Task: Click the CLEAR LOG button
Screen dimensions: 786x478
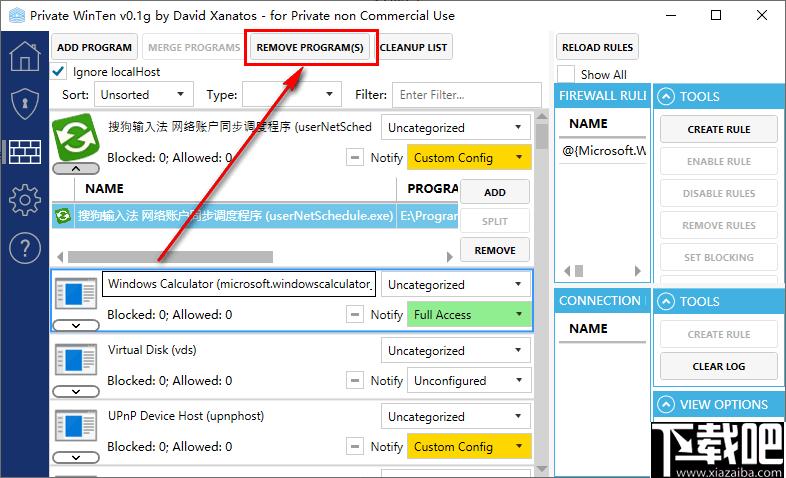Action: pos(718,366)
